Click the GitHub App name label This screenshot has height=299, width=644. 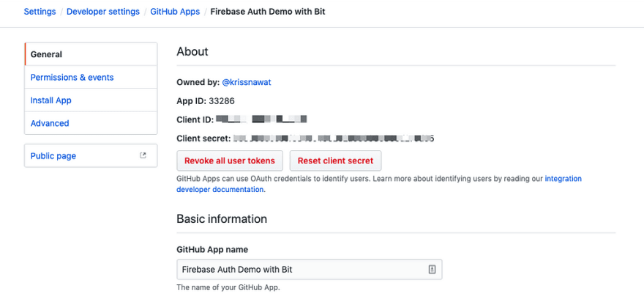(x=212, y=250)
